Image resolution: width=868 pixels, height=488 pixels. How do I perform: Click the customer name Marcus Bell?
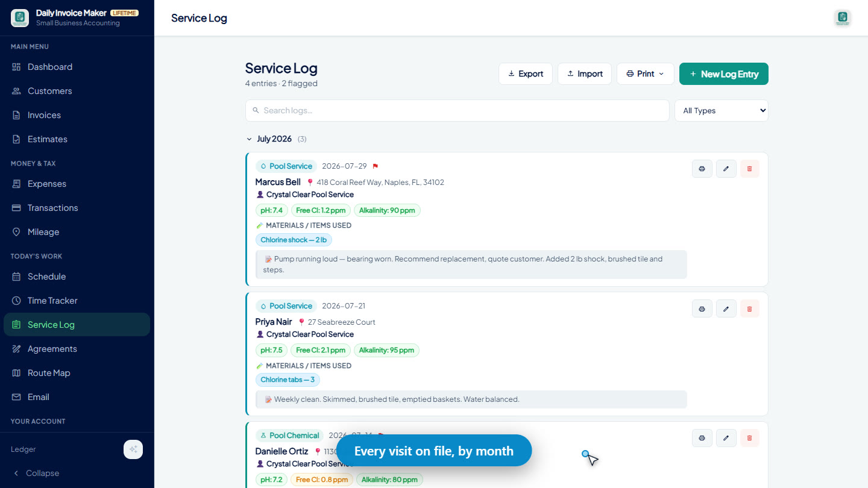click(278, 182)
